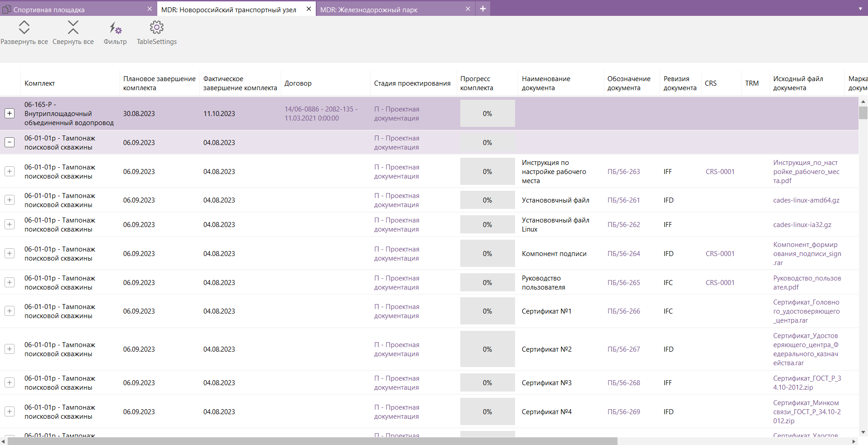Open document link ПБ/56-264
The height and width of the screenshot is (445, 868).
click(624, 254)
